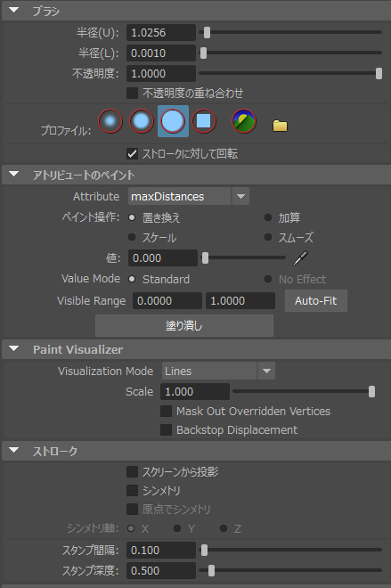Open the Attribute maxDistances dropdown
The width and height of the screenshot is (391, 588).
point(189,197)
